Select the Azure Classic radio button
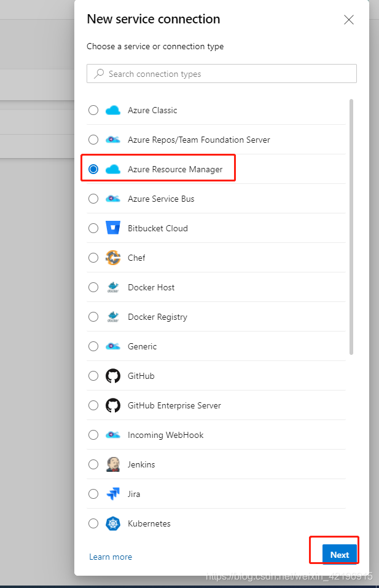 (93, 110)
